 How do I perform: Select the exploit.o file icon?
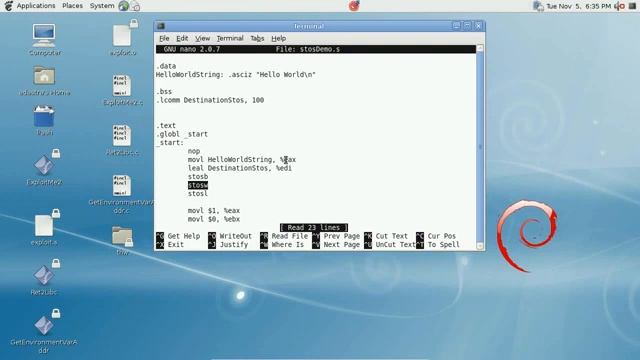point(122,36)
